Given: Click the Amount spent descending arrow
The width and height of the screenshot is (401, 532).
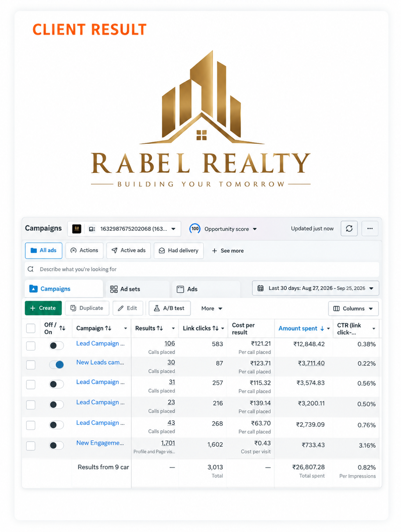Looking at the screenshot, I should [x=322, y=328].
